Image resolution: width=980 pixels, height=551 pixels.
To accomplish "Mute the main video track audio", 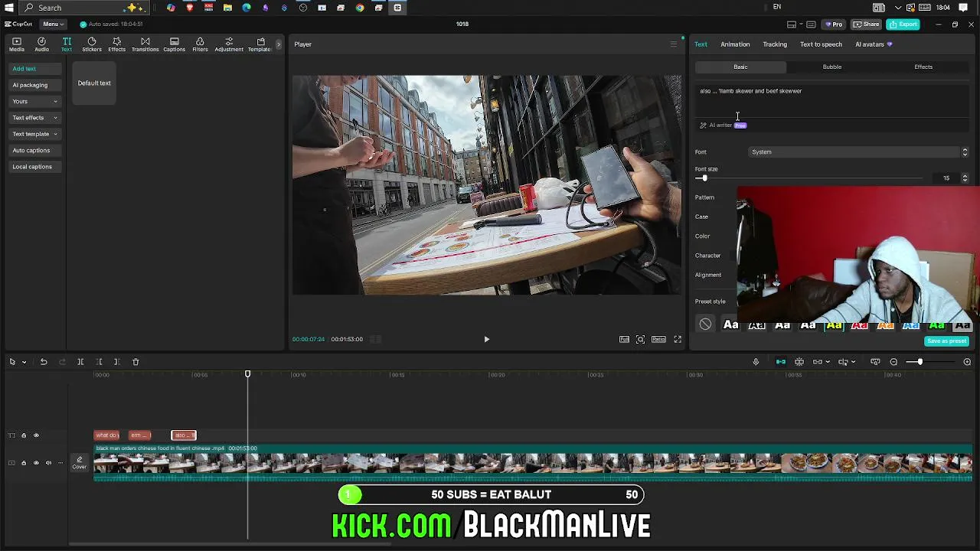I will (48, 463).
